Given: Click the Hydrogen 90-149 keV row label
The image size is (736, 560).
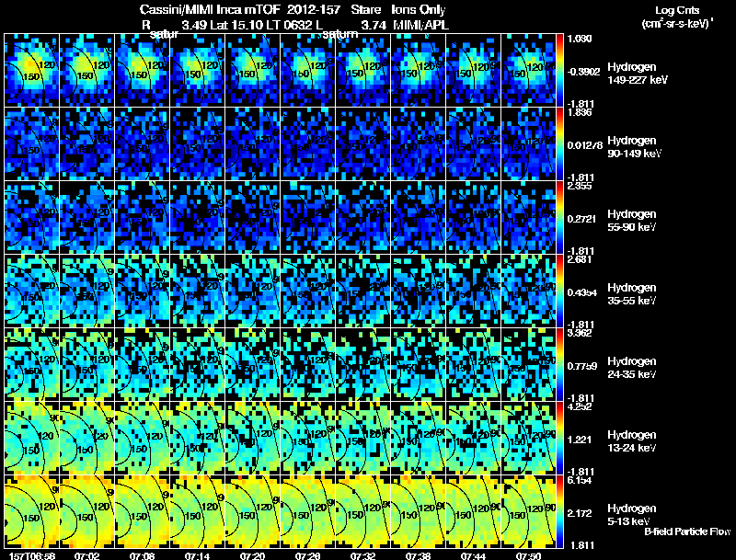Looking at the screenshot, I should 634,147.
